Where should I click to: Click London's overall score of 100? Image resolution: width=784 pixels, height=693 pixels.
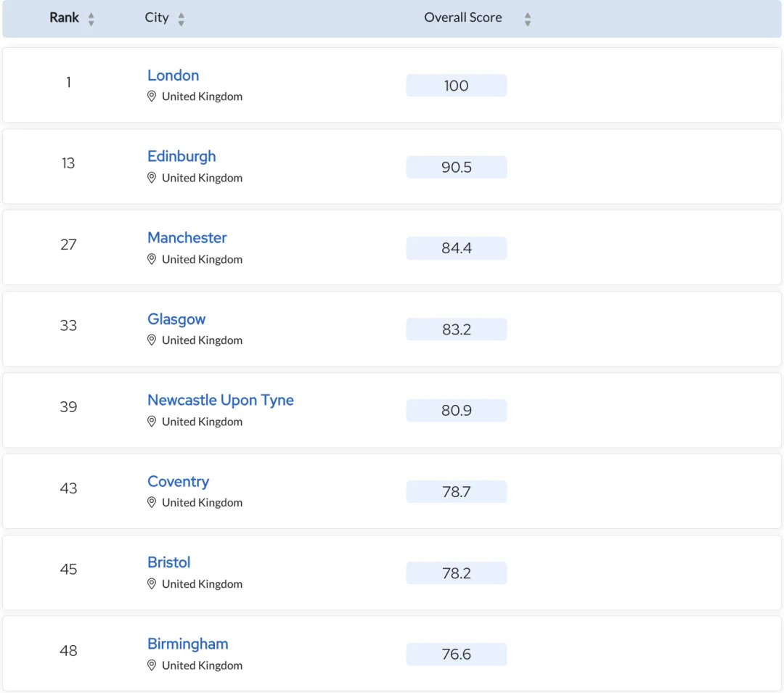[456, 86]
